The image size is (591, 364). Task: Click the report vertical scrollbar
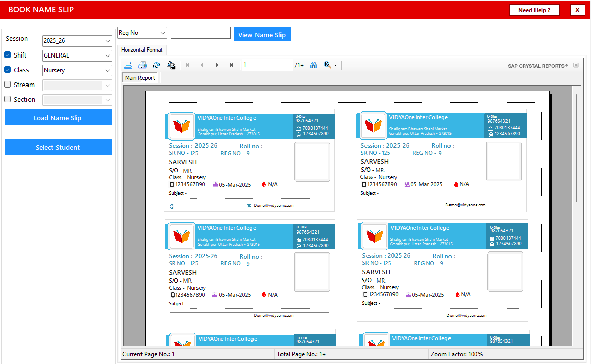[x=577, y=148]
